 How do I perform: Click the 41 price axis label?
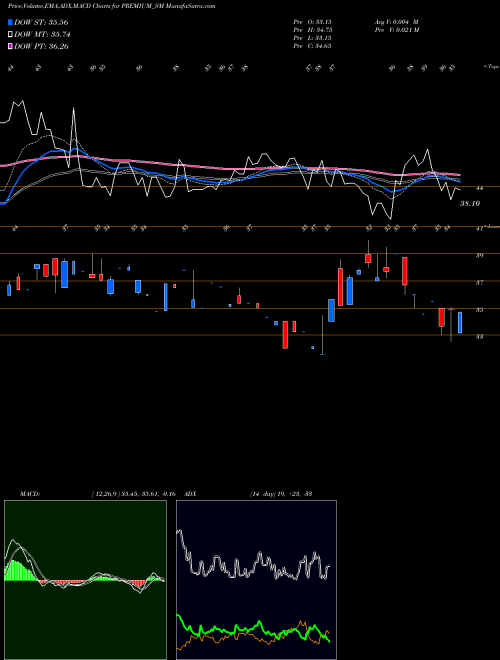[x=479, y=229]
